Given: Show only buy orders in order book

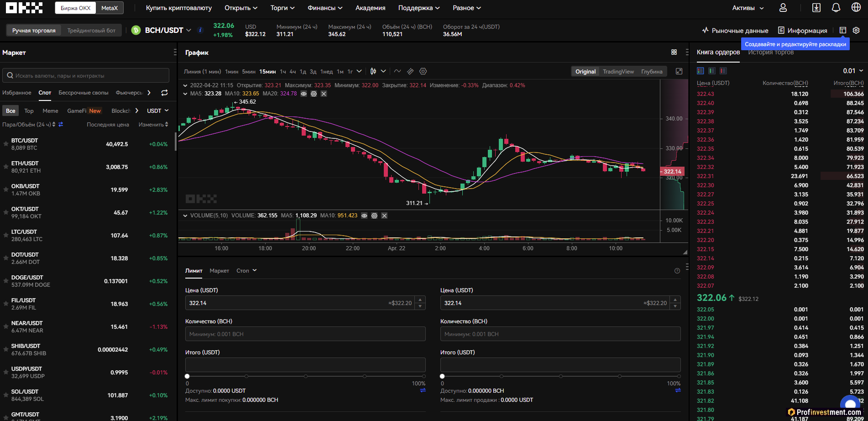Looking at the screenshot, I should tap(712, 71).
